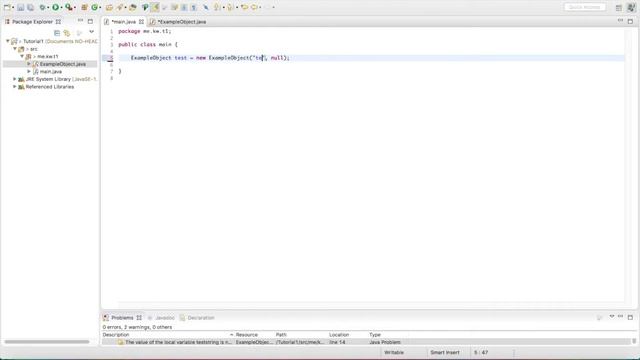The height and width of the screenshot is (360, 640).
Task: Click Collapse All in Package Explorer
Action: pos(57,33)
